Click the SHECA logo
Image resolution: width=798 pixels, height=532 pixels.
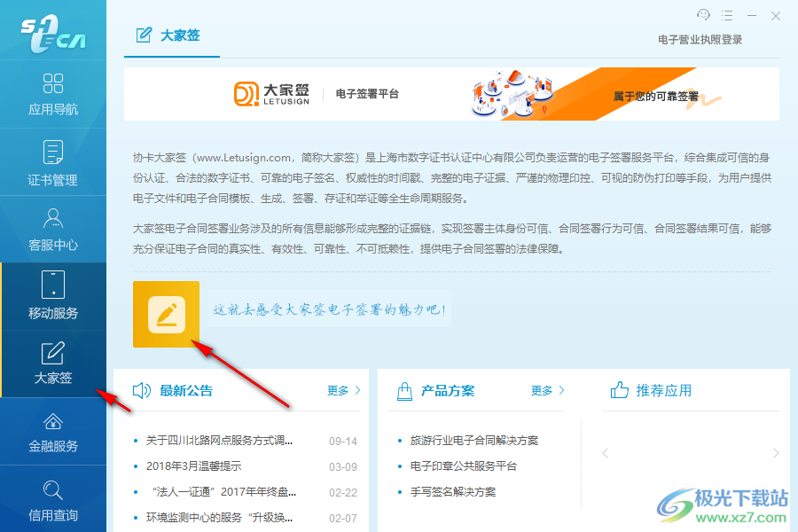tap(53, 34)
